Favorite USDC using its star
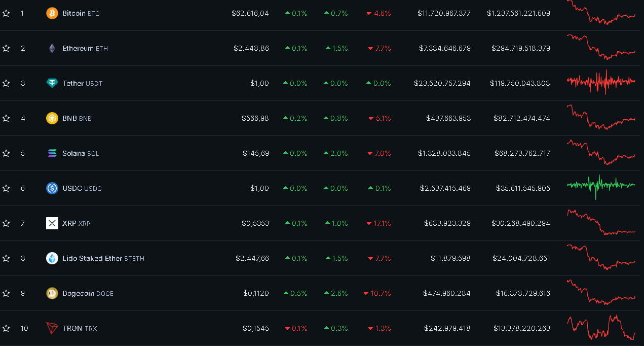Image resolution: width=644 pixels, height=346 pixels. point(6,188)
